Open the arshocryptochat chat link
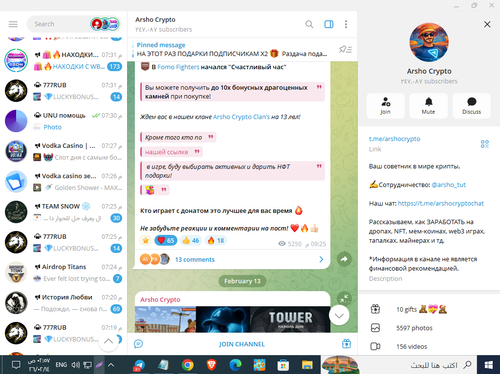Image resolution: width=500 pixels, height=374 pixels. [441, 203]
